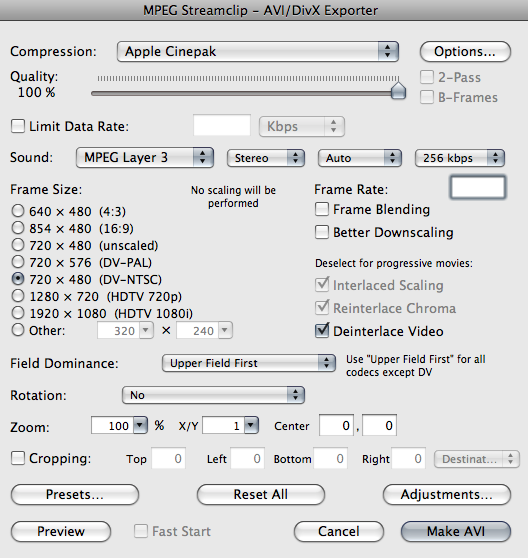
Task: Open the Field Dominance dropdown
Action: click(249, 363)
